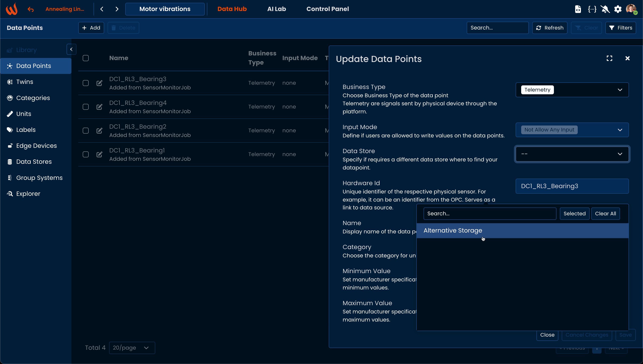The image size is (643, 364).
Task: Click the curly braces code icon
Action: [592, 9]
